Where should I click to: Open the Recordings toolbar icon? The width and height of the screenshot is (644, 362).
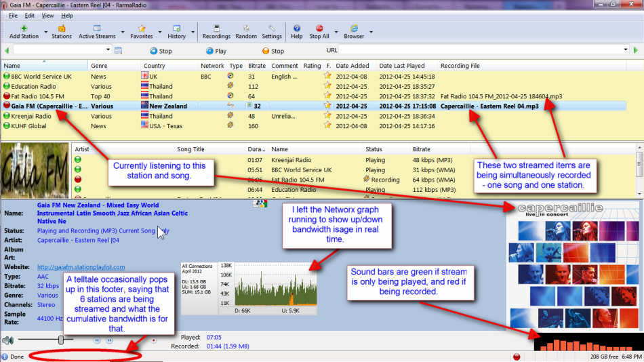(216, 32)
